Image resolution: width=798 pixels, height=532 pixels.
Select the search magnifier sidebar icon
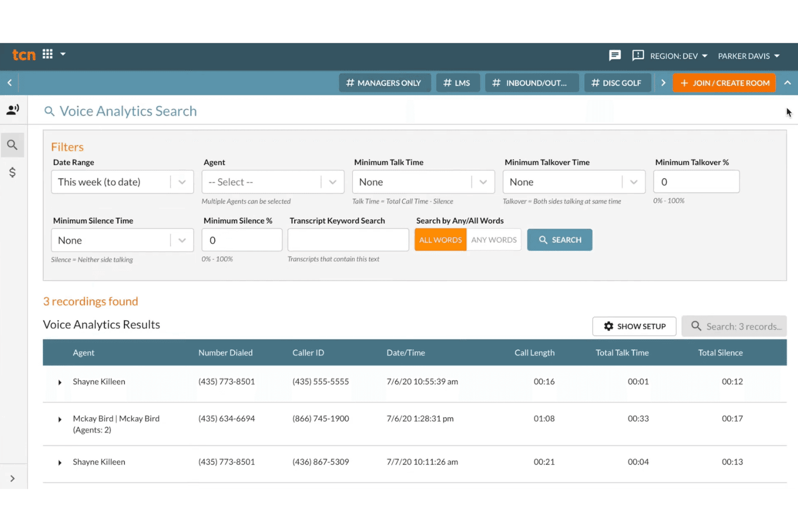[x=12, y=145]
